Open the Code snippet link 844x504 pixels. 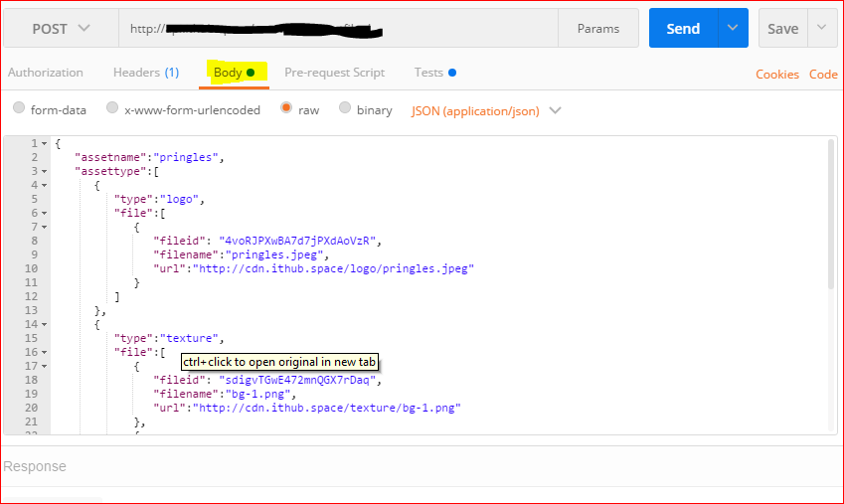823,75
